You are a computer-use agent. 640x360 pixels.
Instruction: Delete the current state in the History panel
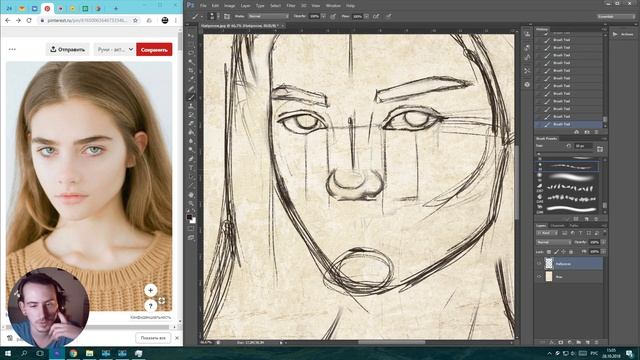tap(596, 132)
